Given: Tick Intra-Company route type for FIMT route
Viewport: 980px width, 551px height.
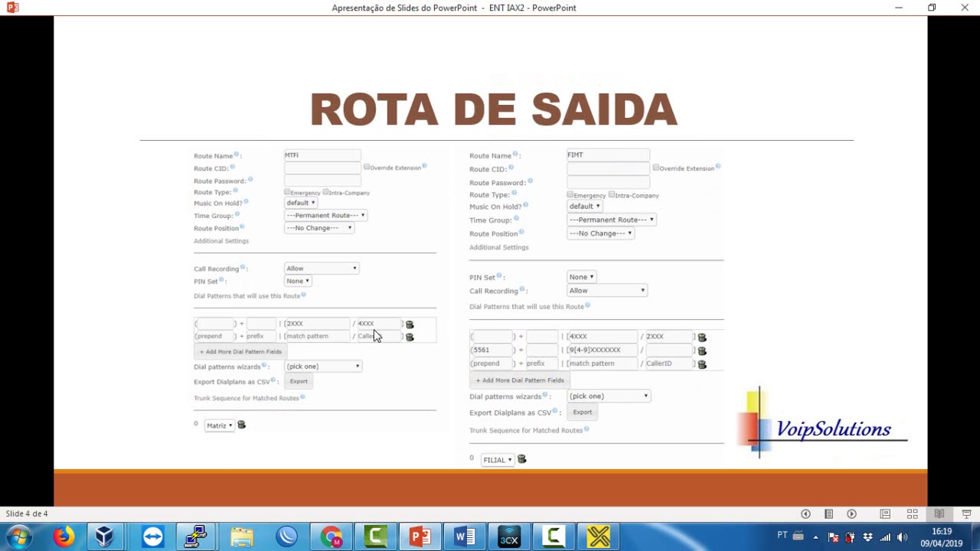Looking at the screenshot, I should (611, 194).
